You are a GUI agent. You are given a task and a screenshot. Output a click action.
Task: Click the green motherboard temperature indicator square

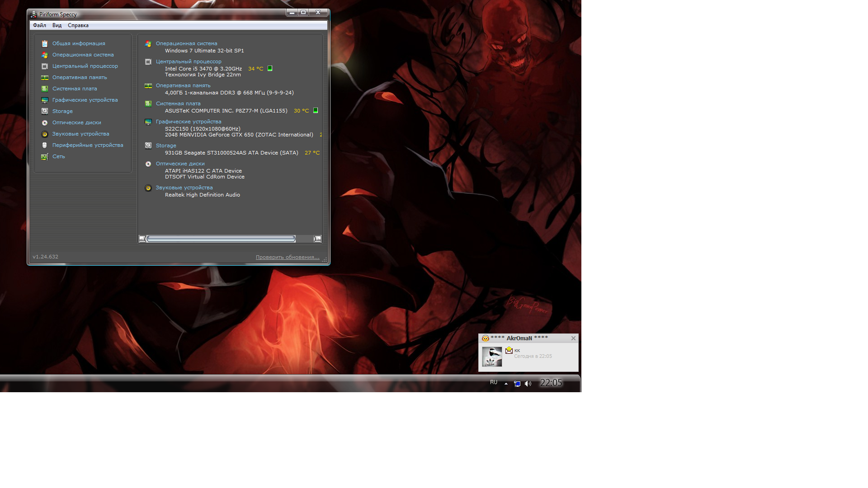pyautogui.click(x=316, y=110)
